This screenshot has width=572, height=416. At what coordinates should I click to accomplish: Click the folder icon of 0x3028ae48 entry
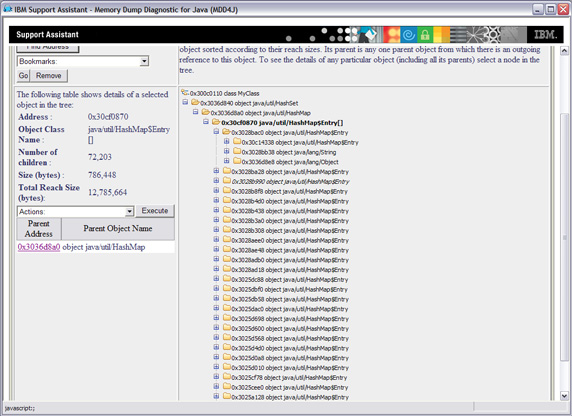pyautogui.click(x=227, y=250)
